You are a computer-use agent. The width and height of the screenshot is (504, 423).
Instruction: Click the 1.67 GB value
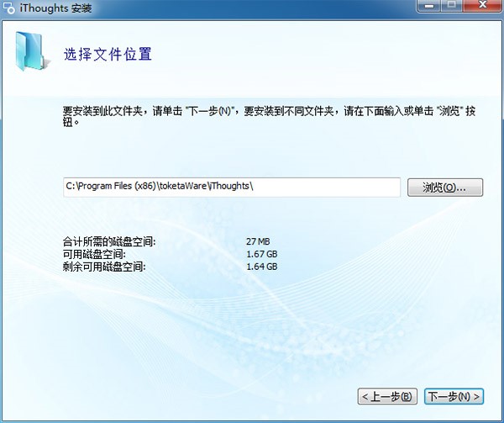click(261, 254)
